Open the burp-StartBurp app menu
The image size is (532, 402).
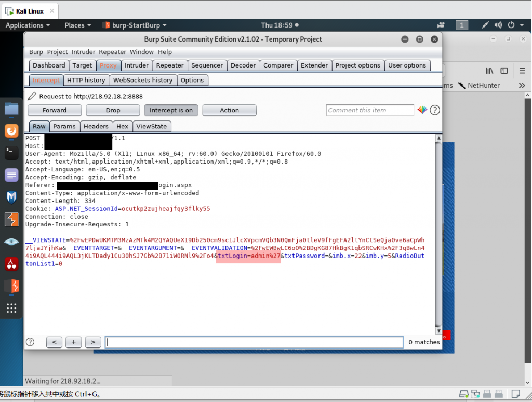point(135,25)
